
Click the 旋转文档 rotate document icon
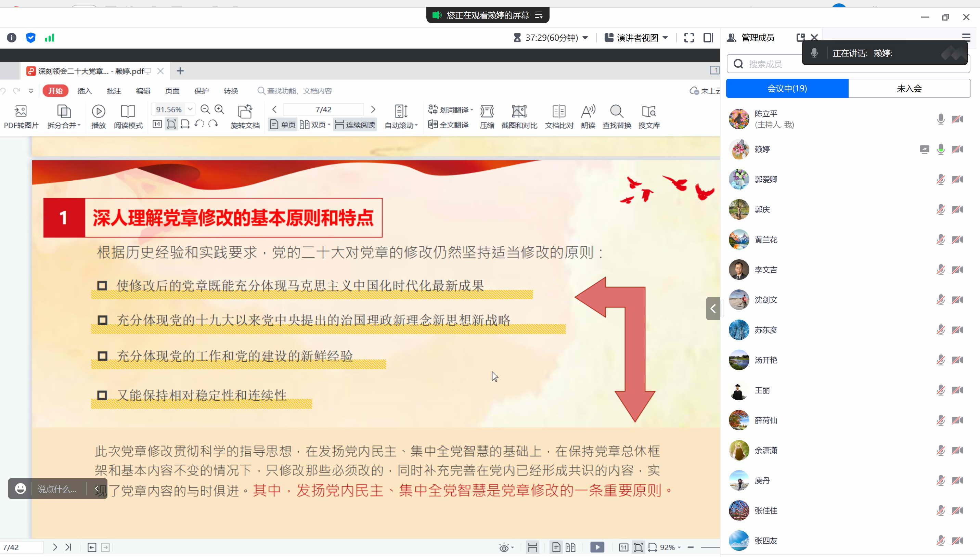(245, 111)
